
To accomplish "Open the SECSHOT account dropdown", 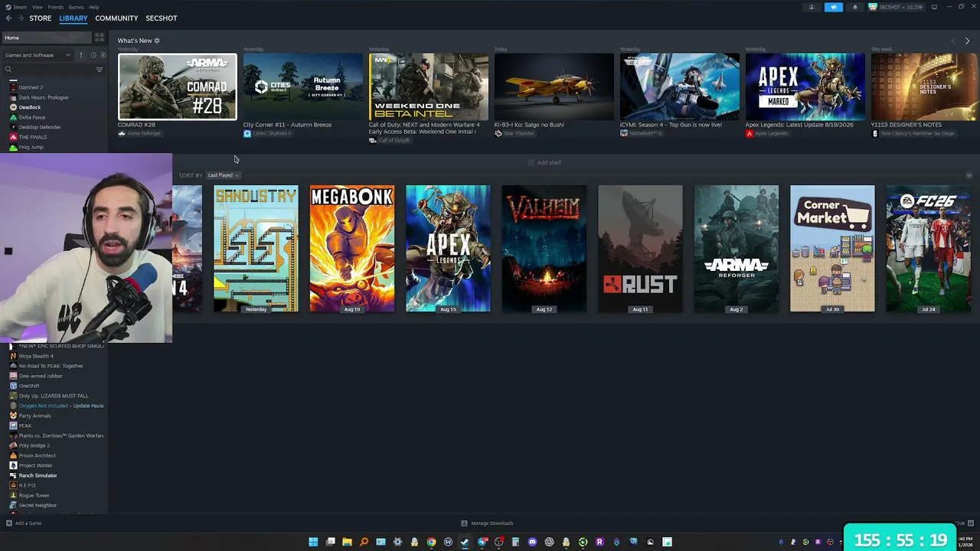I will pos(897,8).
